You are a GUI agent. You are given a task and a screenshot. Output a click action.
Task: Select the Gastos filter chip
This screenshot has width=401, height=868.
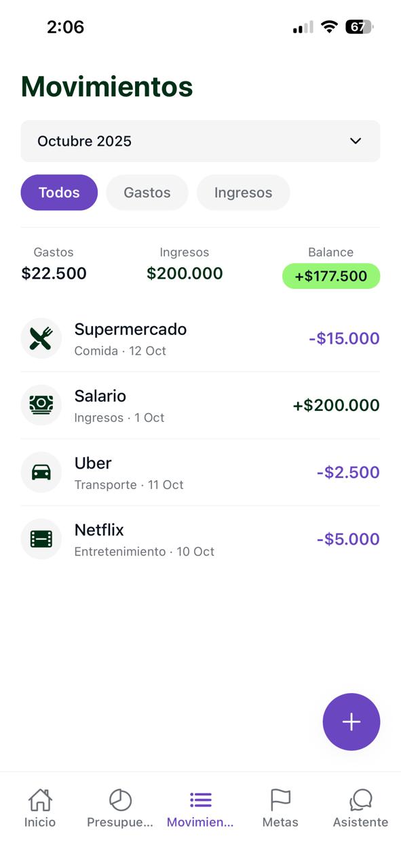click(x=147, y=193)
